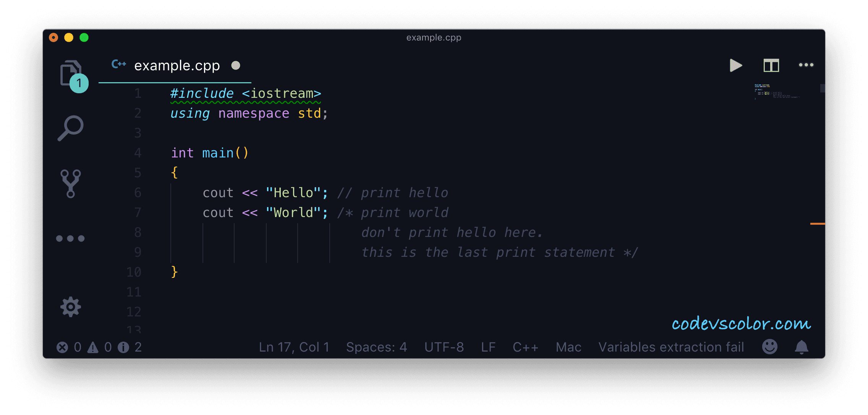This screenshot has width=868, height=415.
Task: Select language mode C++ in status bar
Action: (x=525, y=347)
